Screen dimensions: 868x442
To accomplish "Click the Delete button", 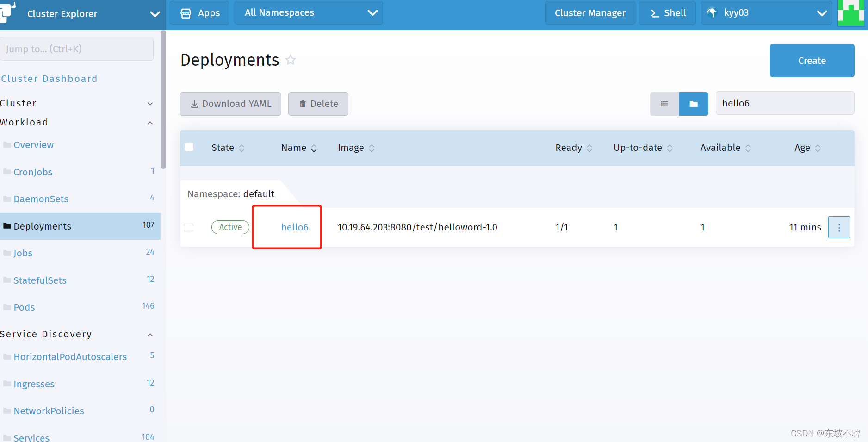I will click(318, 104).
